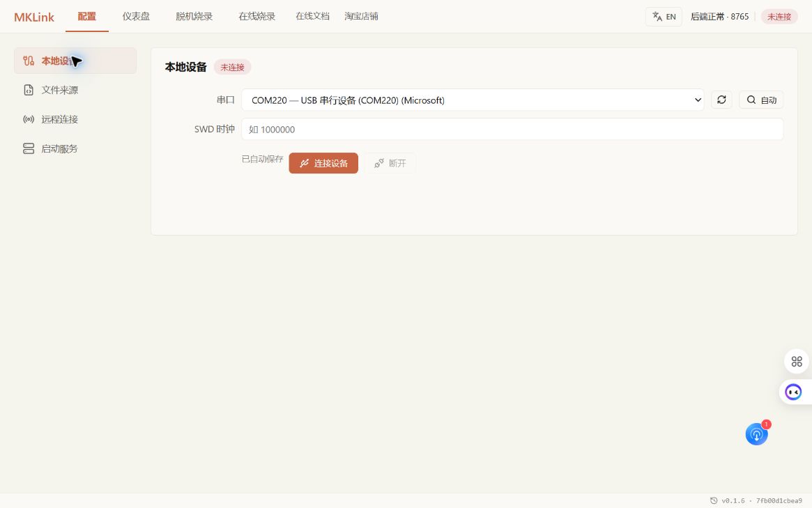Open 启动服务 sidebar item

tap(75, 148)
